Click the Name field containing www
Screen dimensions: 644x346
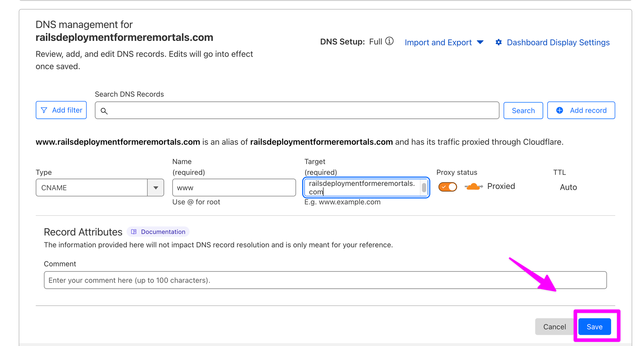pyautogui.click(x=234, y=188)
